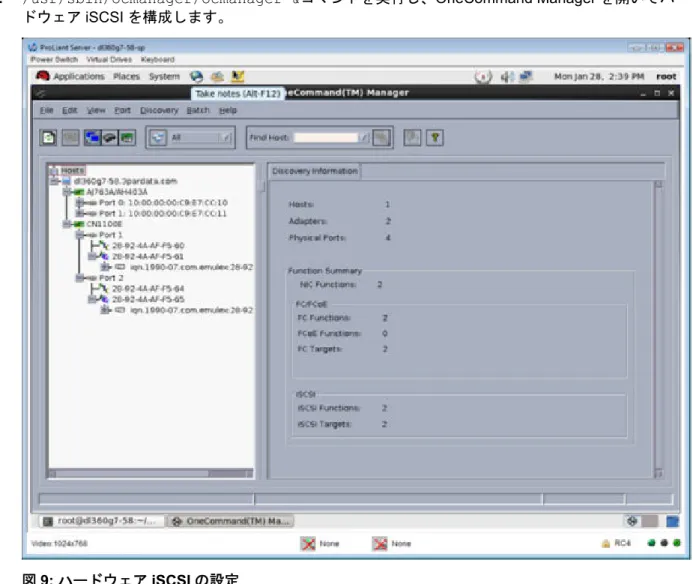Click in the Find Host input field
Viewport: 693px width, 584px height.
click(x=326, y=138)
